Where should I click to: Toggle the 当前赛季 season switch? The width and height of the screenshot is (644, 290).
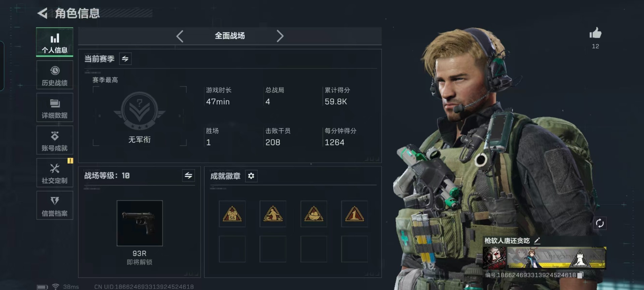tap(125, 59)
